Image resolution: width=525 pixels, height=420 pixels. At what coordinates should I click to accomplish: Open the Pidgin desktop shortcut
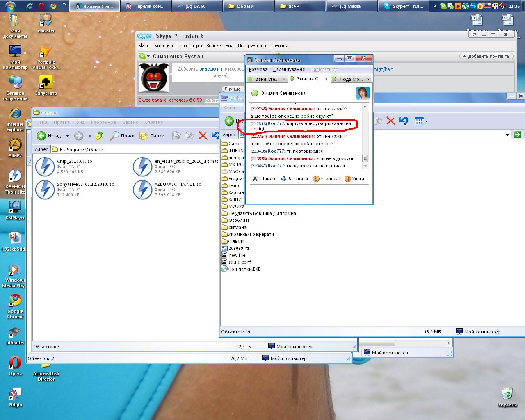tap(15, 397)
